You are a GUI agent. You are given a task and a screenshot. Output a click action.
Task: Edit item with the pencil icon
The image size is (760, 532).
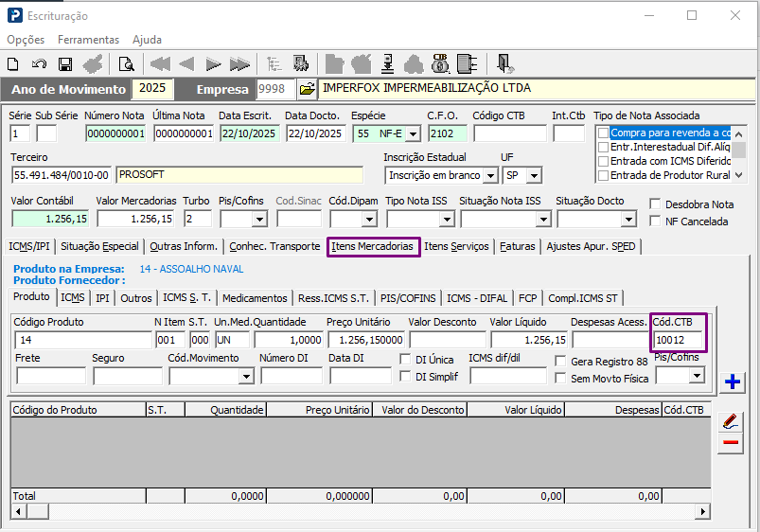731,421
